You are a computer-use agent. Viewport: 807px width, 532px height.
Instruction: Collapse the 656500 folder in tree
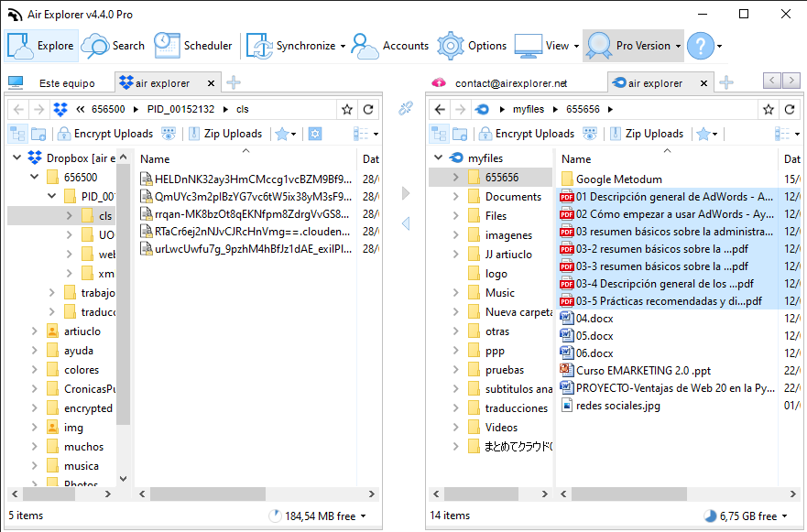(35, 177)
